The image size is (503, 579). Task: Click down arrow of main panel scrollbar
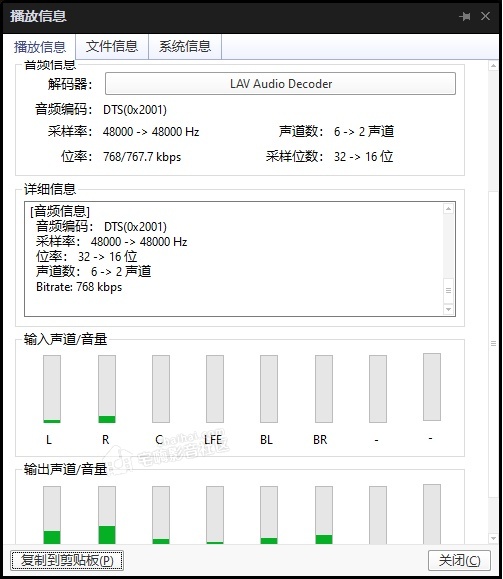click(x=493, y=538)
